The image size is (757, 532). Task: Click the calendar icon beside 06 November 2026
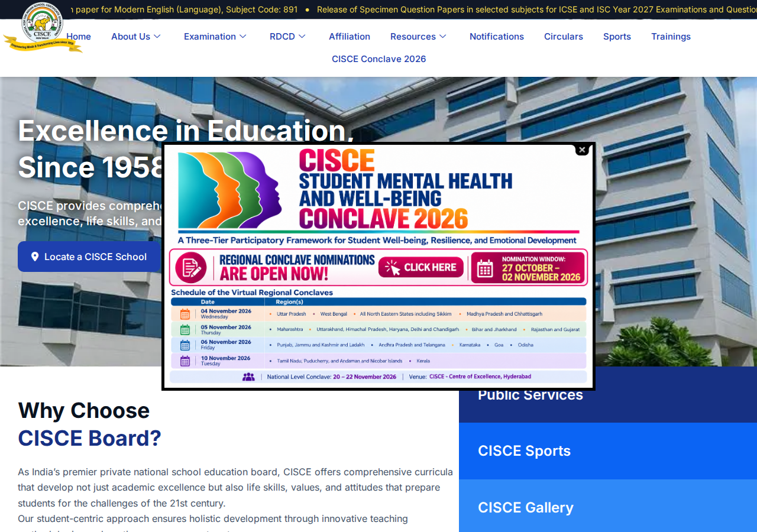point(185,345)
